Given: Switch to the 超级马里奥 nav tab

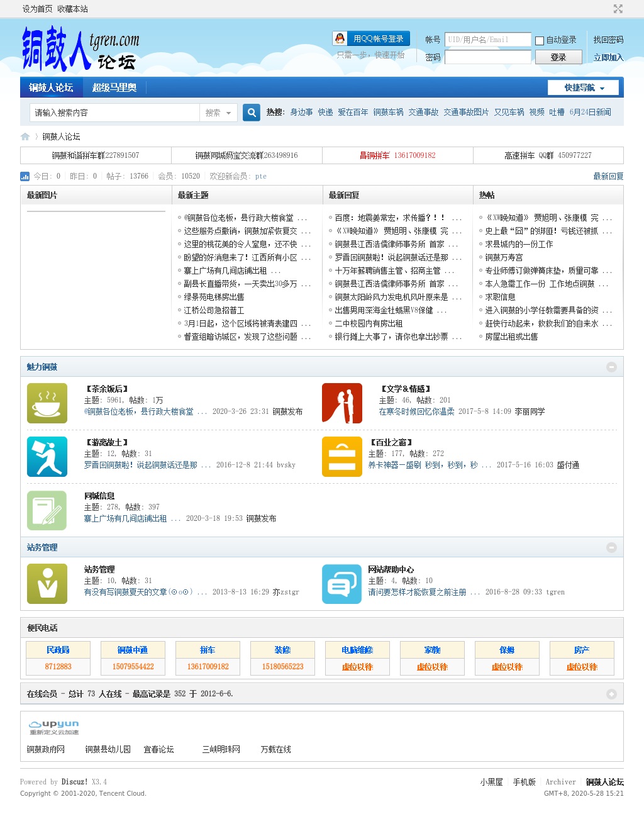Looking at the screenshot, I should 114,87.
